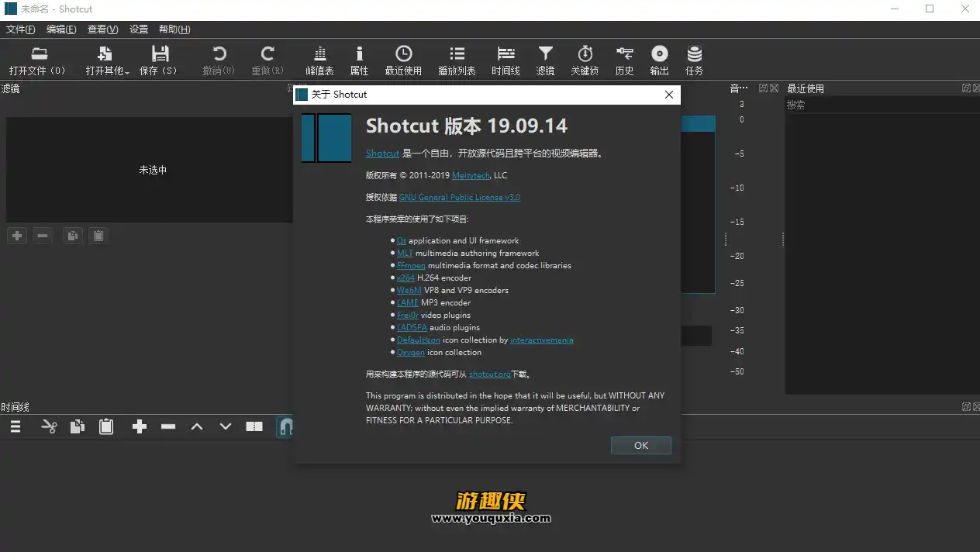Viewport: 980px width, 552px height.
Task: Open the x264 encoder link
Action: [405, 278]
